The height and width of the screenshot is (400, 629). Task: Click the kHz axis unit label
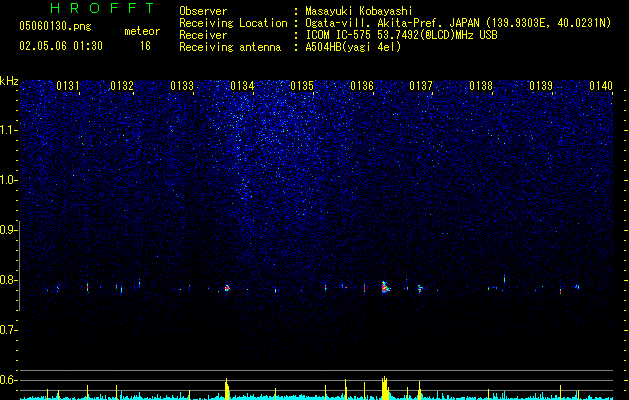click(x=9, y=81)
